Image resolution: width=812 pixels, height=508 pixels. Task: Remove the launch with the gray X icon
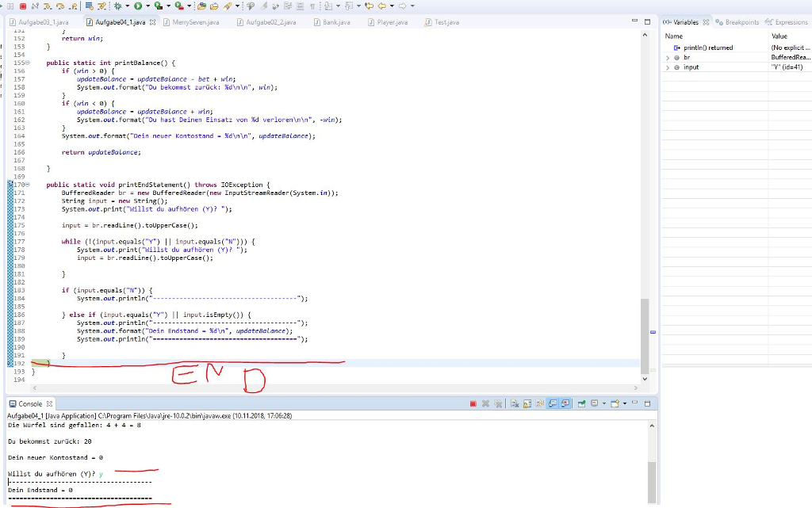click(485, 403)
